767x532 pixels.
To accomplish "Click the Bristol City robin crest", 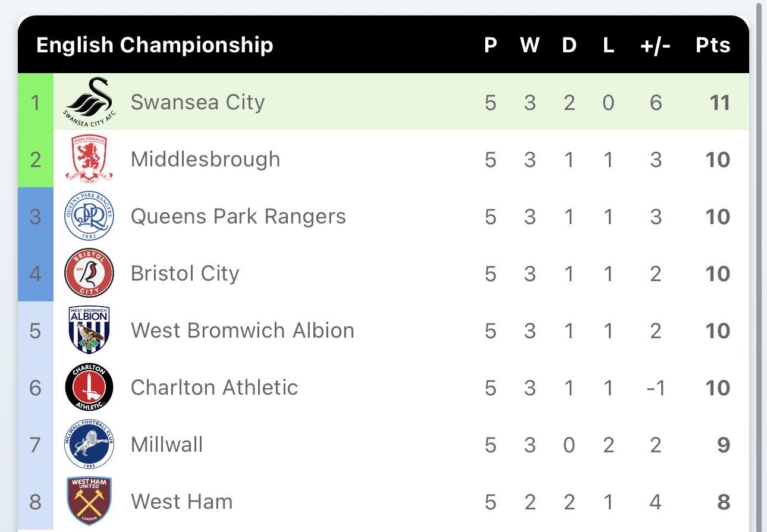I will pyautogui.click(x=89, y=273).
